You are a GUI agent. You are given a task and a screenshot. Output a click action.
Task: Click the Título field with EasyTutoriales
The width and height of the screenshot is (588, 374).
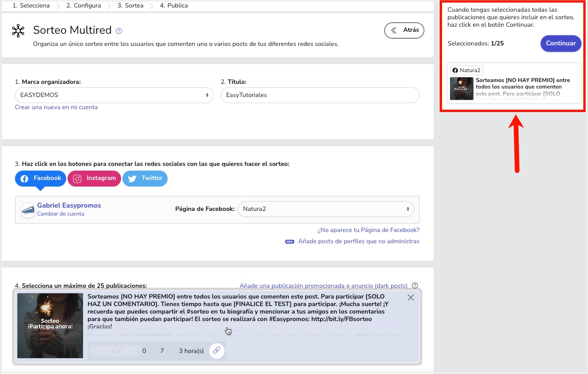320,95
